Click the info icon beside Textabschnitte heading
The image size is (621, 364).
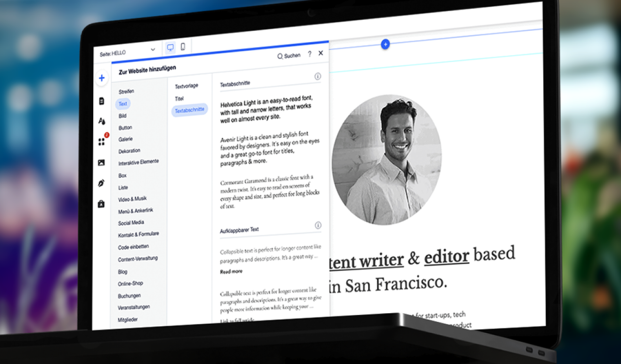(318, 77)
